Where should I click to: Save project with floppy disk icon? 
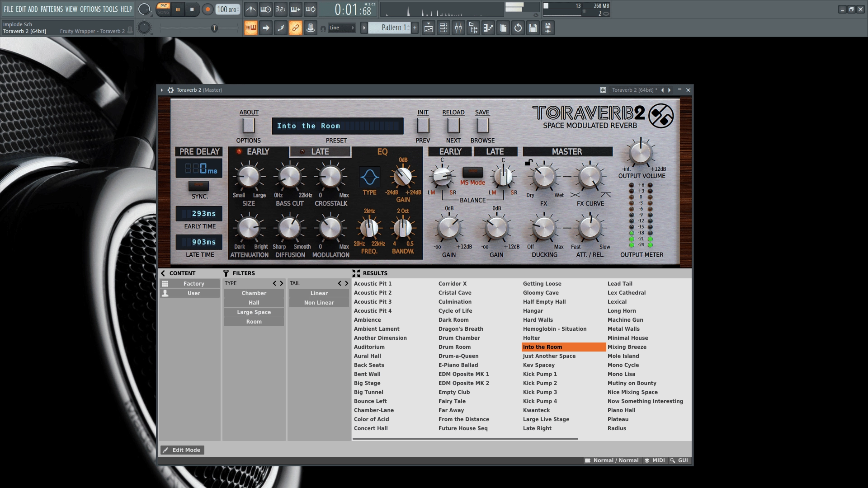(x=533, y=28)
